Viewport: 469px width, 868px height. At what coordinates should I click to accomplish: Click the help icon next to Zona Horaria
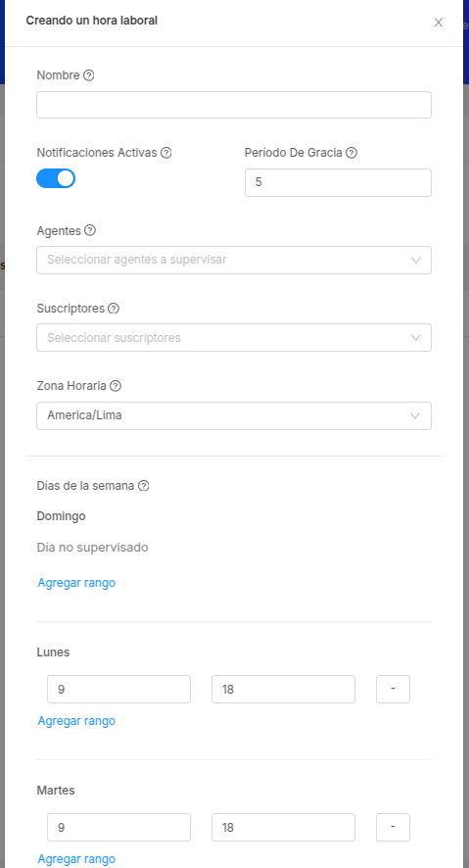115,386
